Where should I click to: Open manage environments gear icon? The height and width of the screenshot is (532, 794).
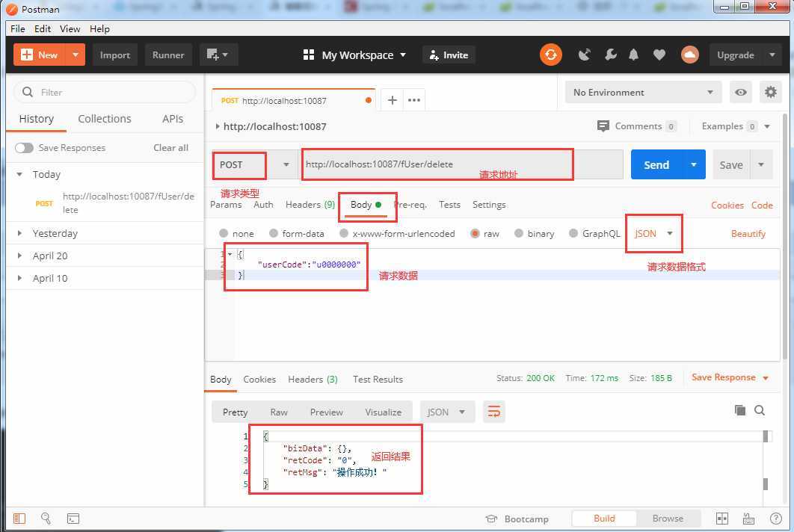point(770,92)
